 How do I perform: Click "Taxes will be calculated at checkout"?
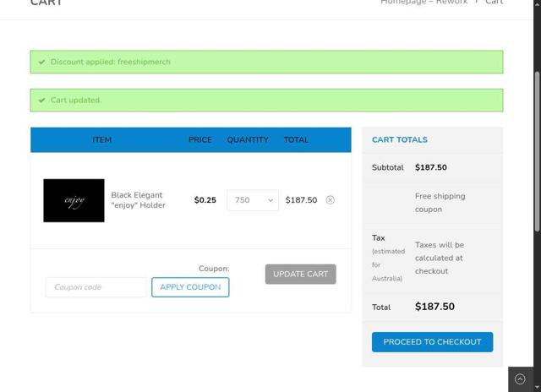pyautogui.click(x=440, y=258)
